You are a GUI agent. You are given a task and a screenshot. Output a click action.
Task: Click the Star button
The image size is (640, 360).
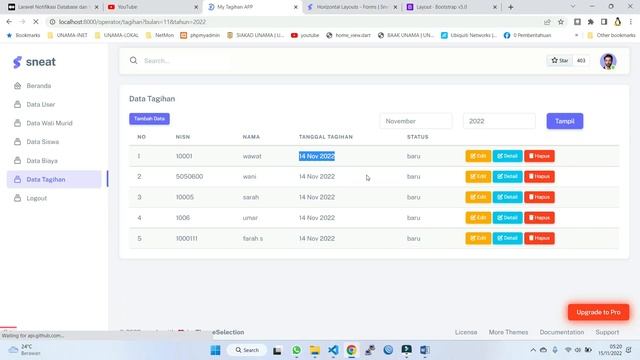[x=560, y=60]
